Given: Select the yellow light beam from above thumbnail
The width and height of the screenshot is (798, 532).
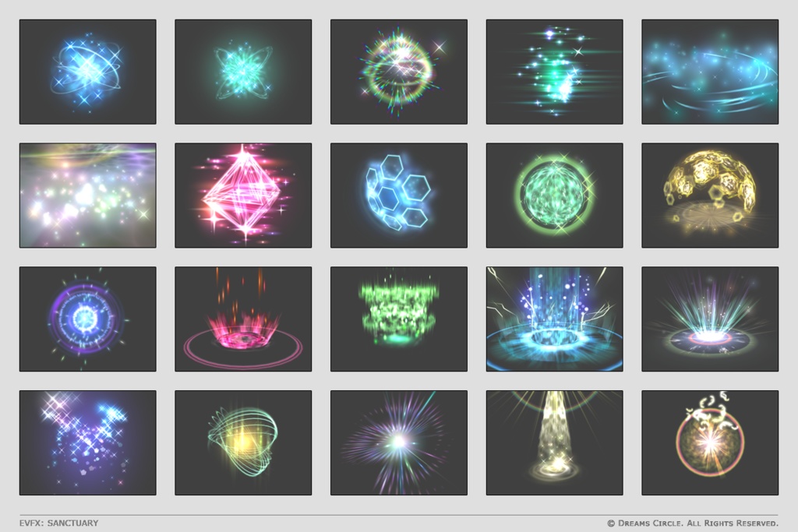Looking at the screenshot, I should 555,442.
